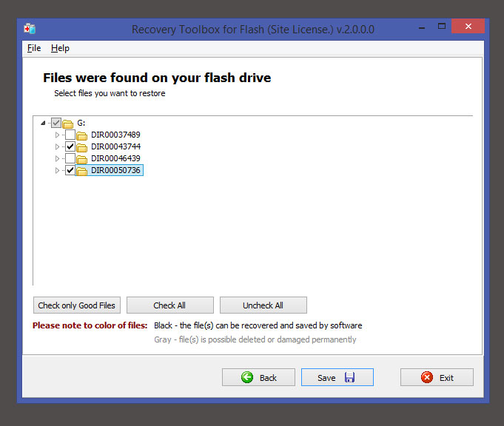Expand the DIR00046439 folder node
The image size is (504, 426).
pyautogui.click(x=57, y=159)
